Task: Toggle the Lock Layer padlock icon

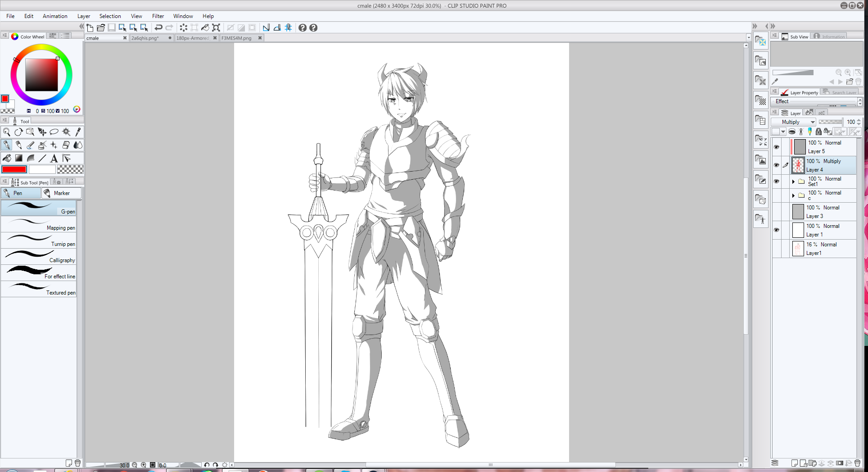Action: (x=818, y=132)
